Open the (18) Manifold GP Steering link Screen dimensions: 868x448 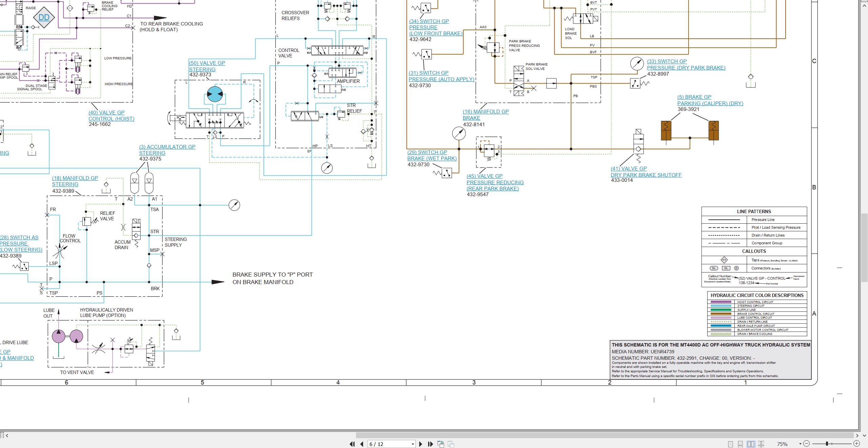point(75,181)
